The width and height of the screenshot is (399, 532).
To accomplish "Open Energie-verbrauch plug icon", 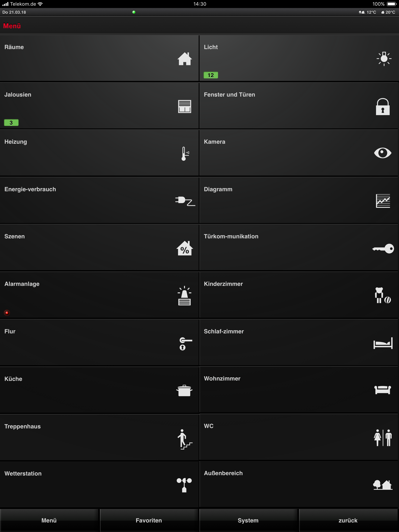I will 185,201.
